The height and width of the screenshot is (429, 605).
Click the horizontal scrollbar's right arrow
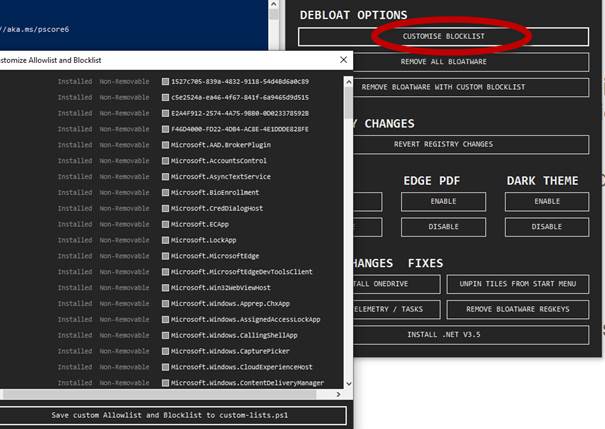point(338,394)
